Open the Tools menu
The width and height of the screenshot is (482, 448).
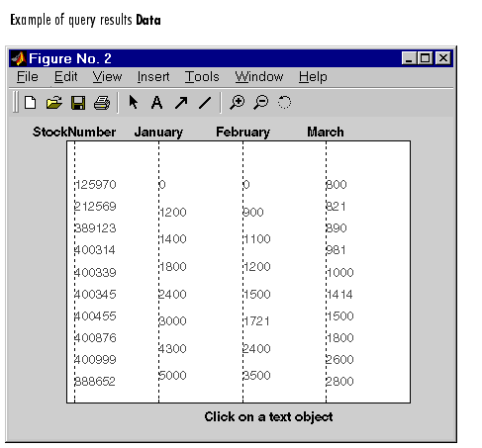click(x=202, y=77)
